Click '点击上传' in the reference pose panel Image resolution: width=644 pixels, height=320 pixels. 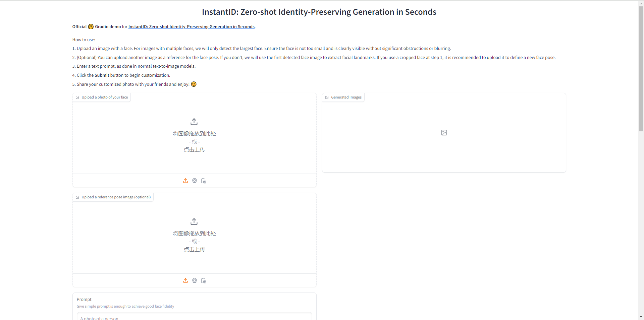click(x=194, y=250)
